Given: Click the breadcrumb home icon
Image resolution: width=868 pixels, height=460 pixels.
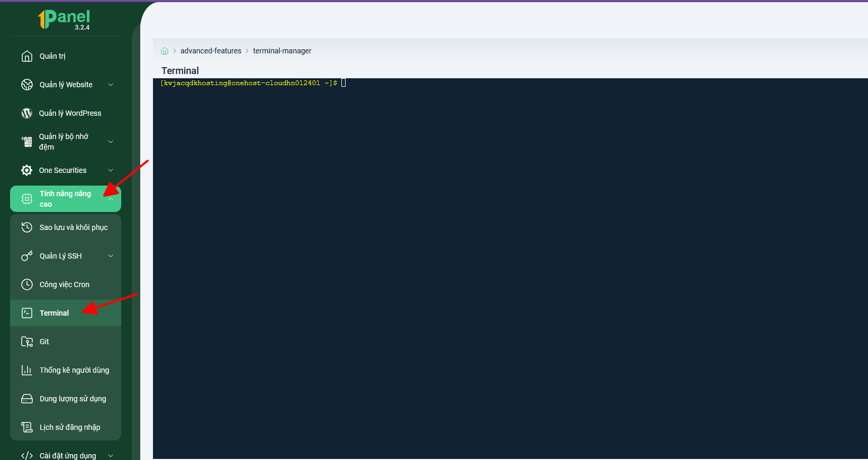Looking at the screenshot, I should click(x=165, y=51).
